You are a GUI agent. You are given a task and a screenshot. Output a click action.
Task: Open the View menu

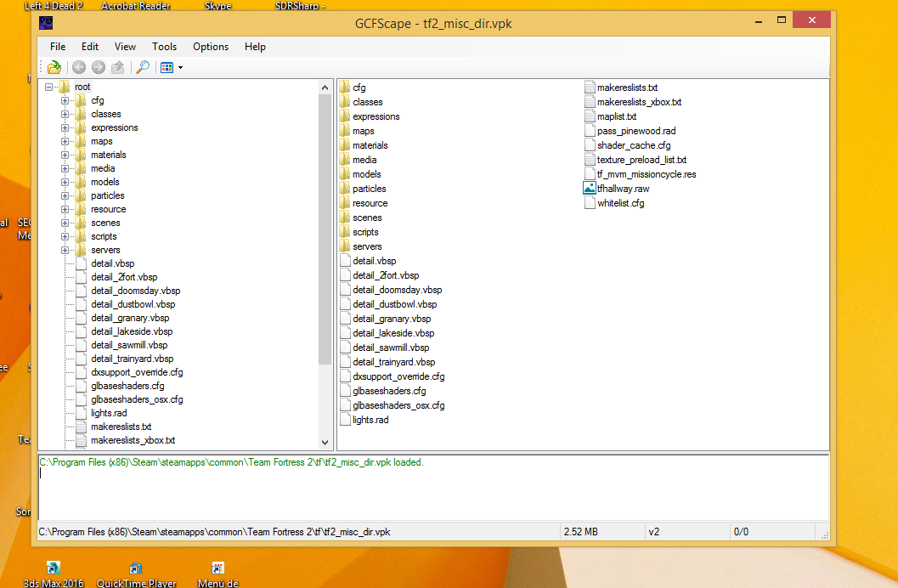pos(125,47)
